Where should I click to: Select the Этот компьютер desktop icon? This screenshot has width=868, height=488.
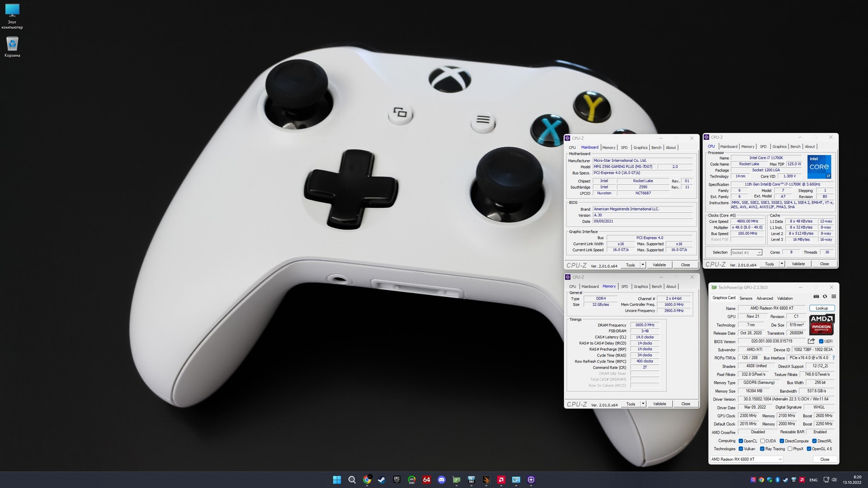pos(12,16)
